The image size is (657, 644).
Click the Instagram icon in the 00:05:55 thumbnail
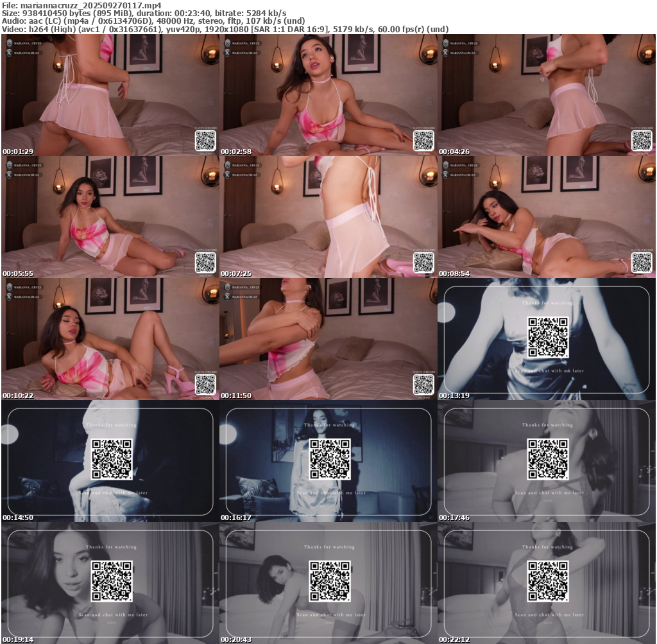10,165
